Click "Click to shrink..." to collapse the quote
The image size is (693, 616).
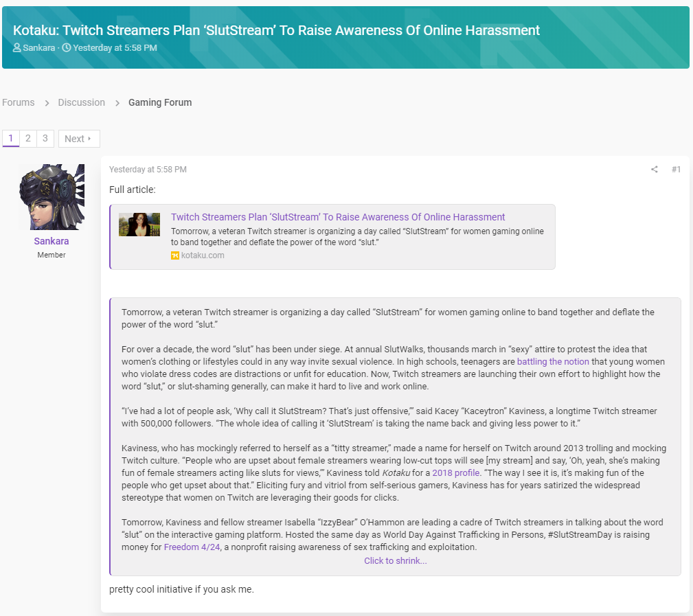tap(395, 561)
